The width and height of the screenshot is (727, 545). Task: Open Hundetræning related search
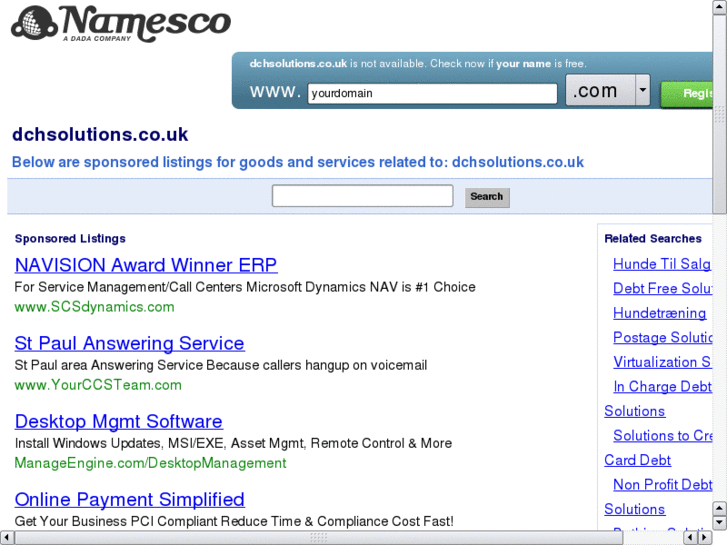[x=660, y=314]
